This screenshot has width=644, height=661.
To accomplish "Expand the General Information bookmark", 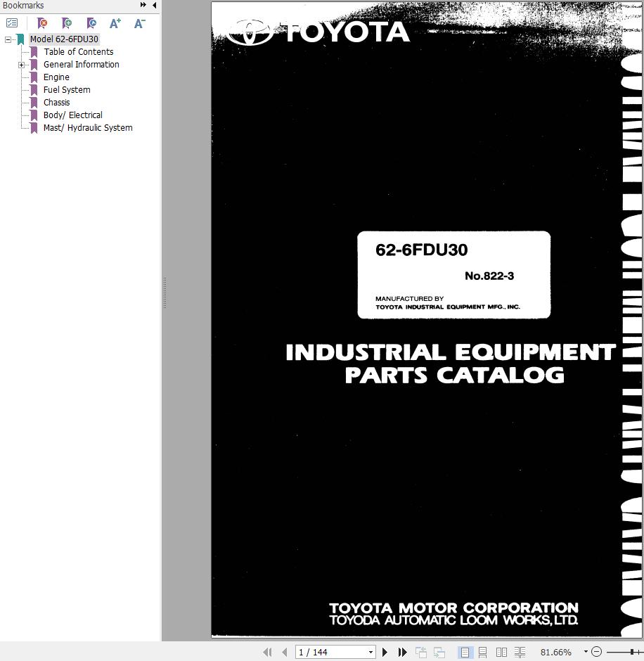I will coord(22,65).
